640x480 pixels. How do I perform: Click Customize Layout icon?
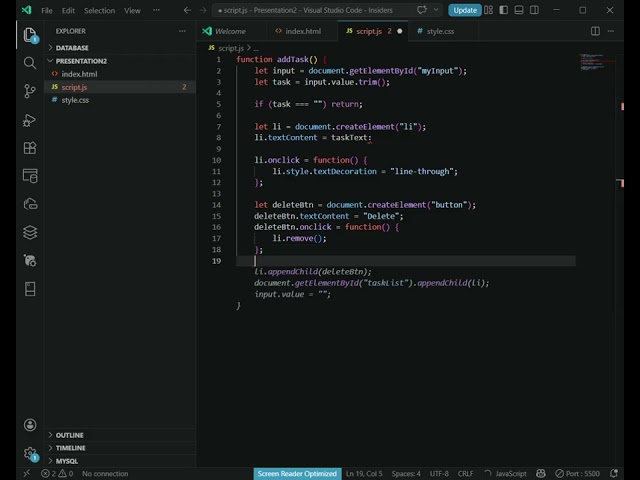point(489,10)
